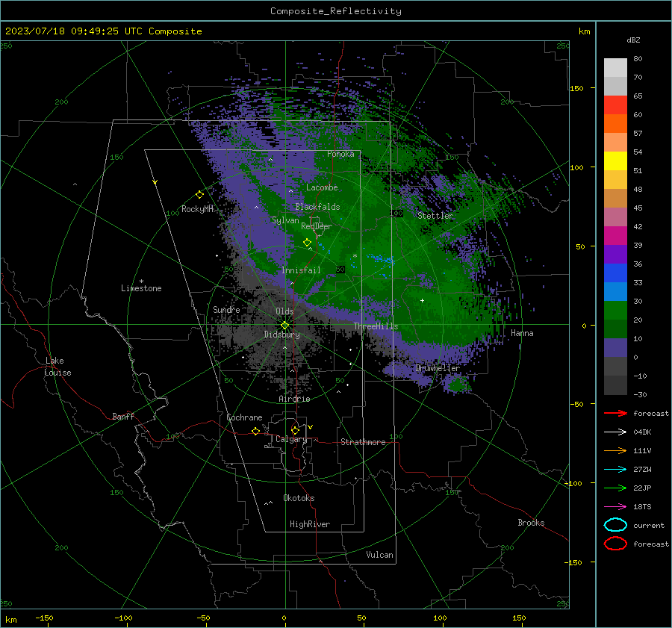The width and height of the screenshot is (672, 628).
Task: Select the green 30 dBZ legend swatch
Action: coord(615,310)
